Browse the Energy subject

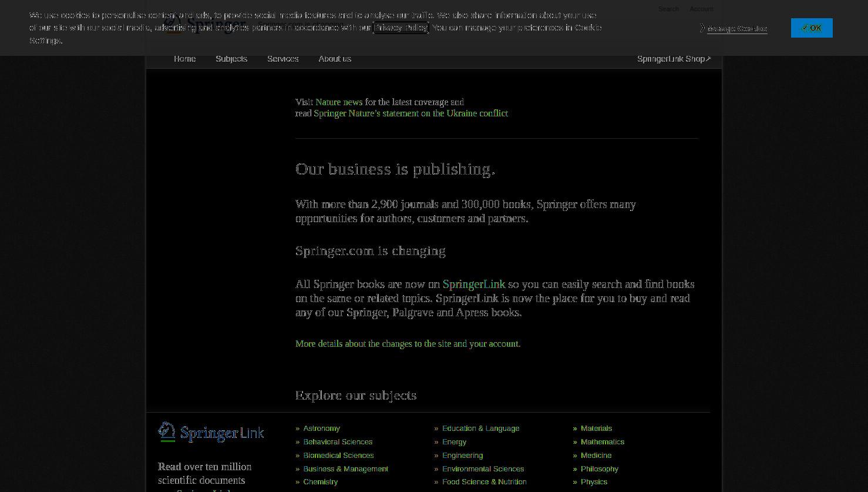click(x=454, y=442)
